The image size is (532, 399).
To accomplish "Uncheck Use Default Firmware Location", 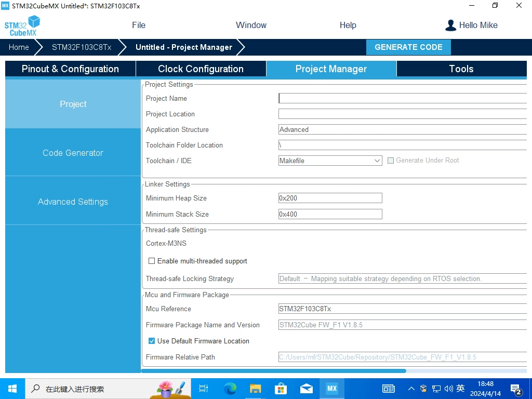I will click(x=152, y=341).
